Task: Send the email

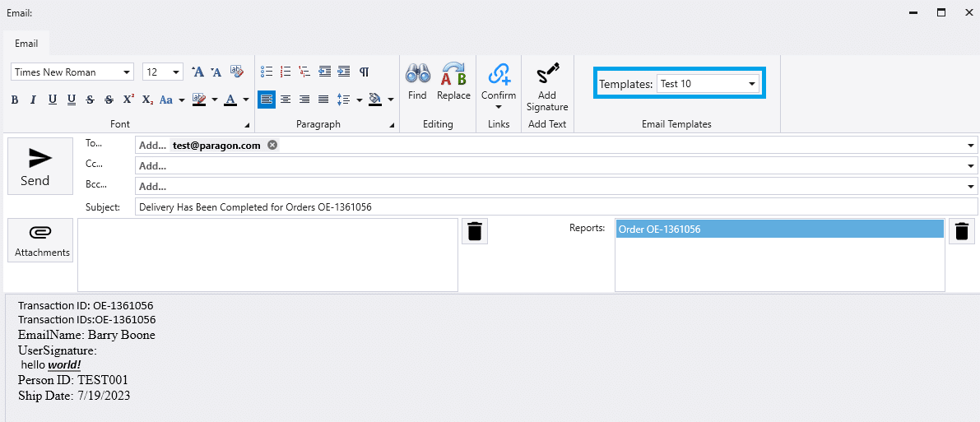Action: click(x=35, y=166)
